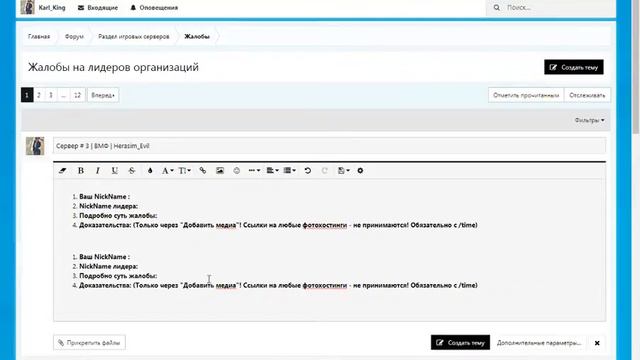Insert a link using the chain icon
640x360 pixels.
point(202,171)
